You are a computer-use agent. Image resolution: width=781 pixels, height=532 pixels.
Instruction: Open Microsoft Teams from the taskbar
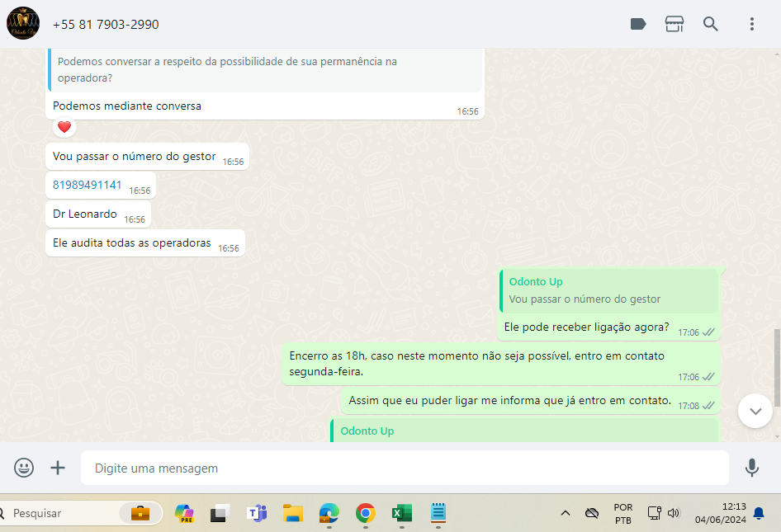257,513
